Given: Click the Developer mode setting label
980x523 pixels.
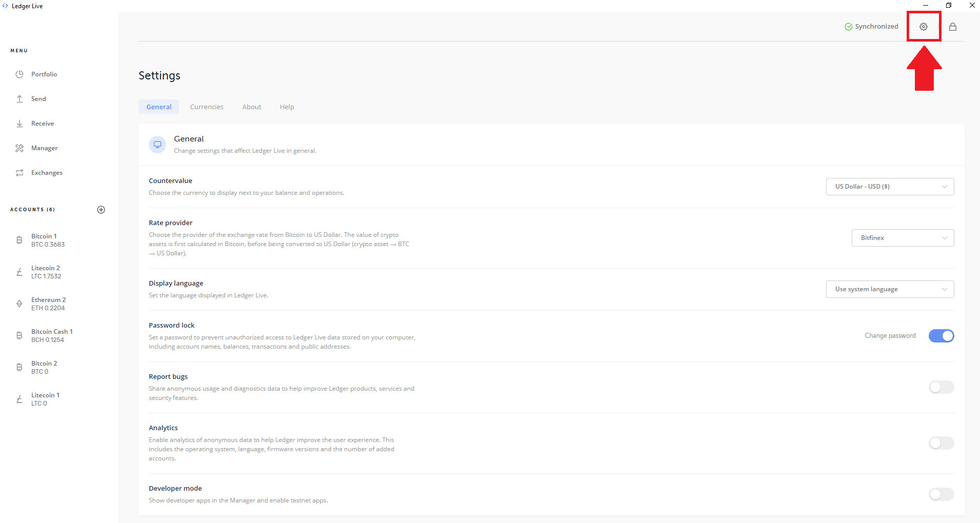Looking at the screenshot, I should click(x=175, y=488).
